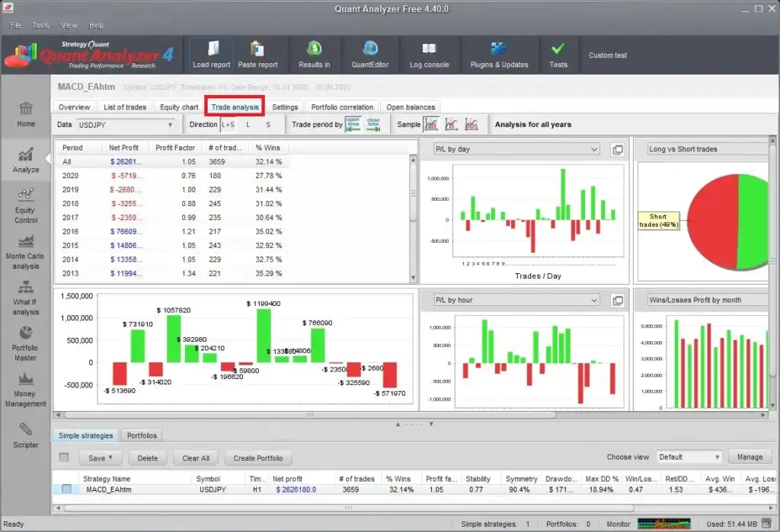Viewport: 780px width, 532px height.
Task: Open Plugins & Updates puzzle icon
Action: (x=499, y=49)
